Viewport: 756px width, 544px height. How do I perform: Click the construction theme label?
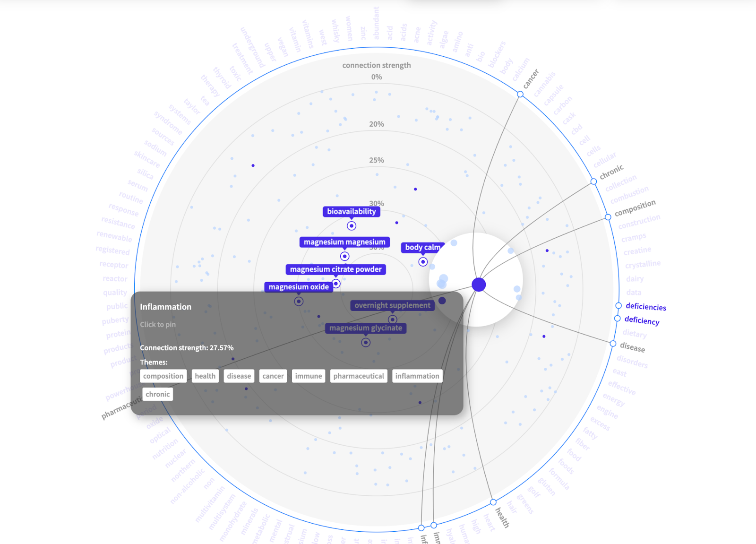(639, 222)
